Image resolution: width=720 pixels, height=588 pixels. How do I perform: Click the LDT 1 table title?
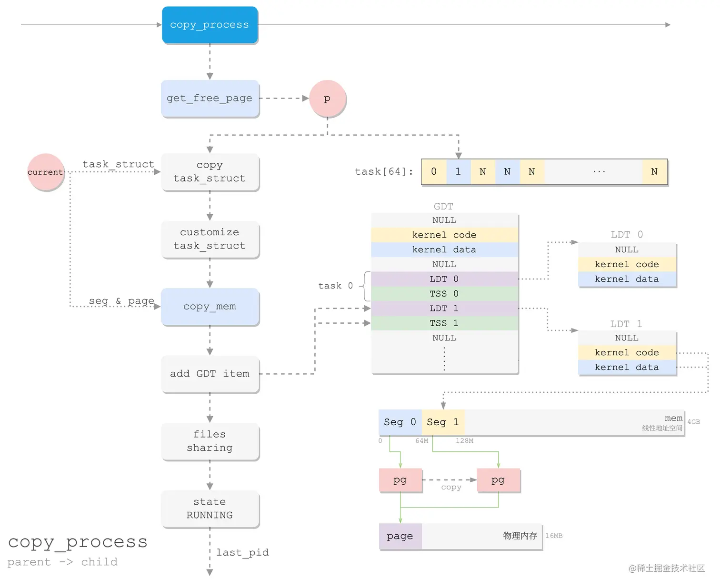pyautogui.click(x=626, y=324)
